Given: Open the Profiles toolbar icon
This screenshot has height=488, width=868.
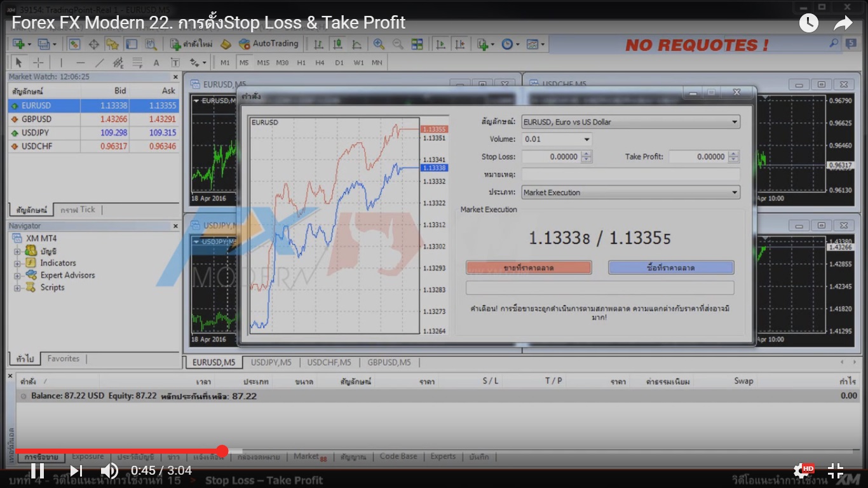Looking at the screenshot, I should pyautogui.click(x=46, y=44).
